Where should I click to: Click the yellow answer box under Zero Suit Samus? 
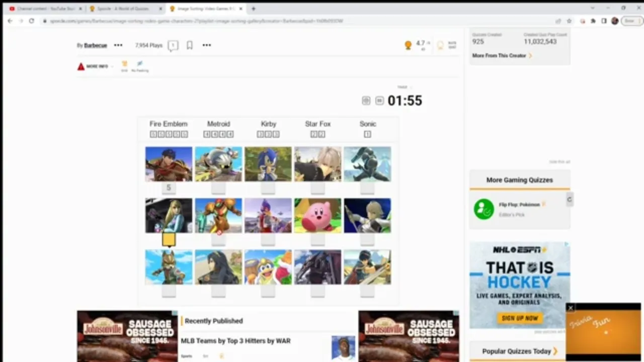coord(169,239)
